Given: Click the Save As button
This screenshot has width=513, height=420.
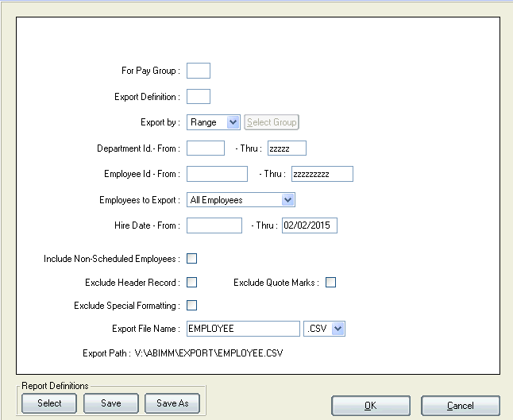Looking at the screenshot, I should coord(172,403).
